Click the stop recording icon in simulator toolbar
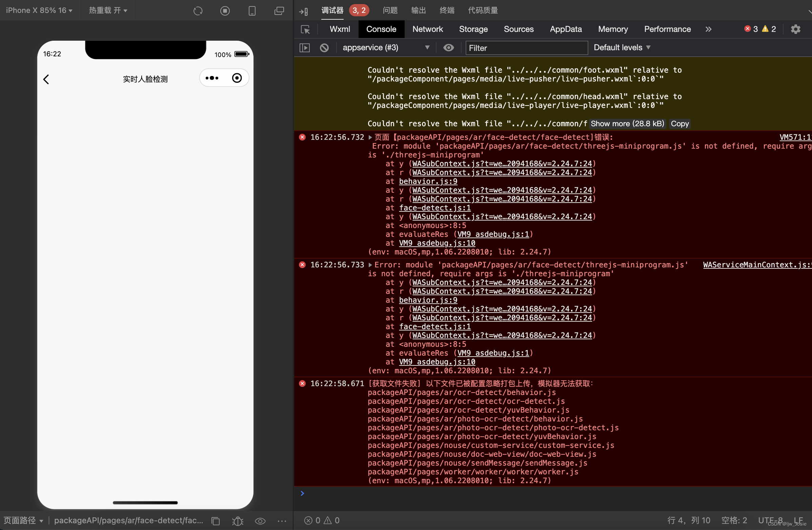The image size is (812, 530). pos(225,11)
